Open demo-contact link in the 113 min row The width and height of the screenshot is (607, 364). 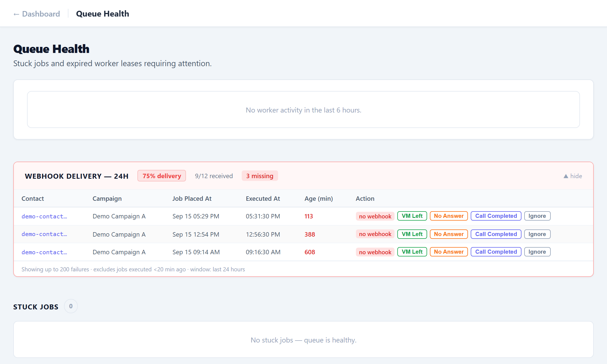coord(44,216)
